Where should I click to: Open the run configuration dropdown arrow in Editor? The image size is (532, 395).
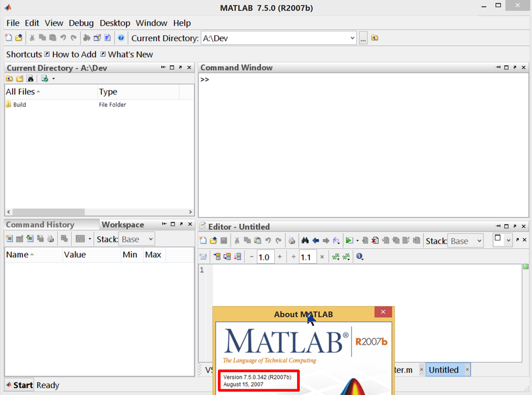pos(358,241)
